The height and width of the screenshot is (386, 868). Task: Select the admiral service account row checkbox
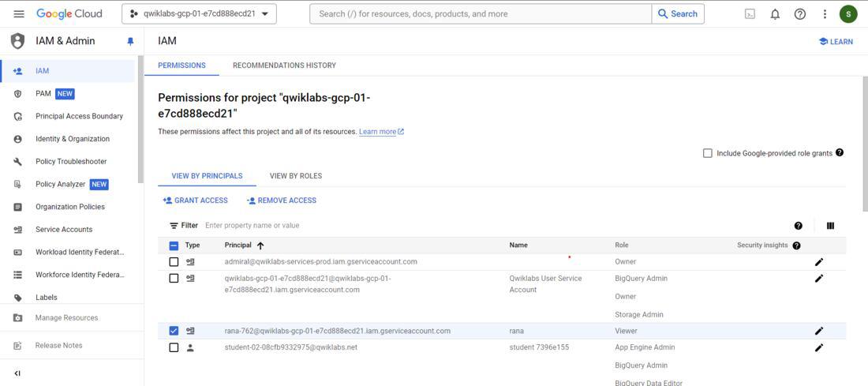[x=174, y=261]
